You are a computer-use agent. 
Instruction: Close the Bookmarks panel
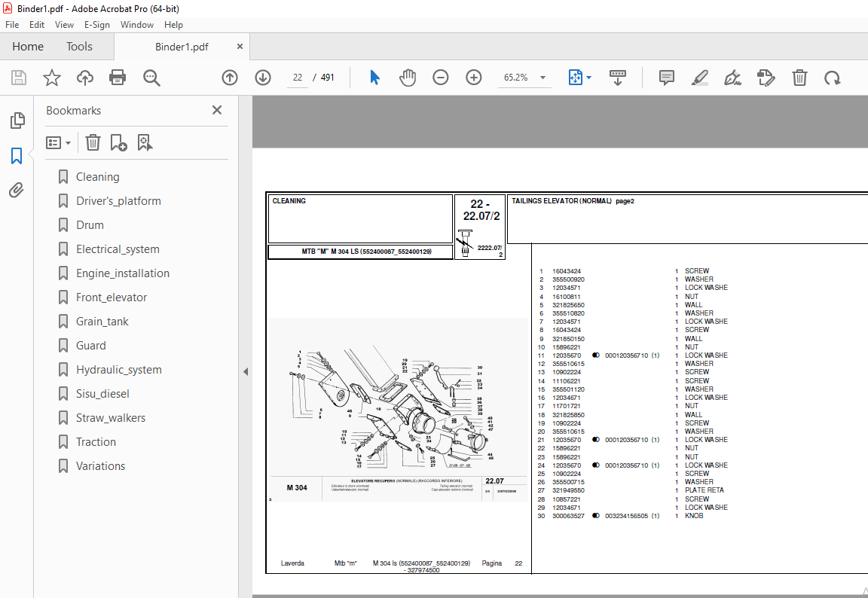217,110
